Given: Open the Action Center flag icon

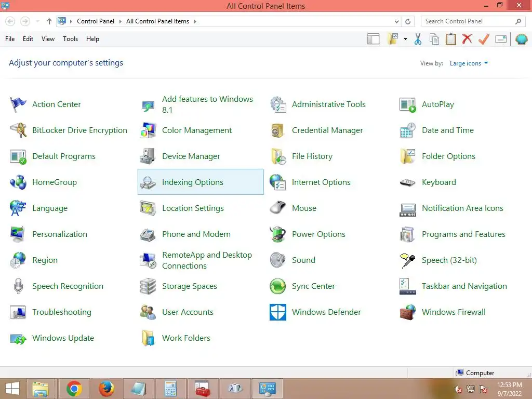Looking at the screenshot, I should coord(18,104).
